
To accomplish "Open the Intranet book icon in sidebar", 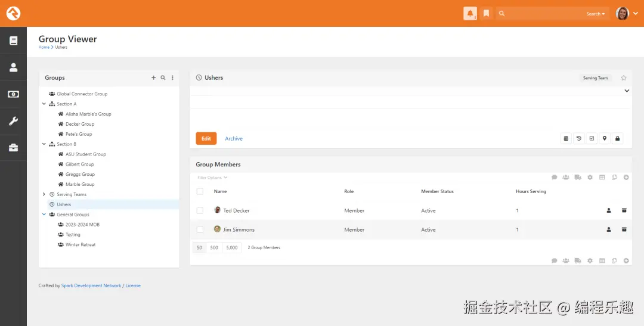I will point(13,41).
